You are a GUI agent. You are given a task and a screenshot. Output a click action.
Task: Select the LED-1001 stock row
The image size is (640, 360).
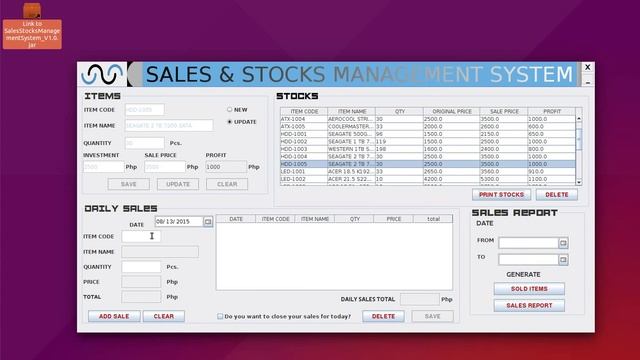428,171
